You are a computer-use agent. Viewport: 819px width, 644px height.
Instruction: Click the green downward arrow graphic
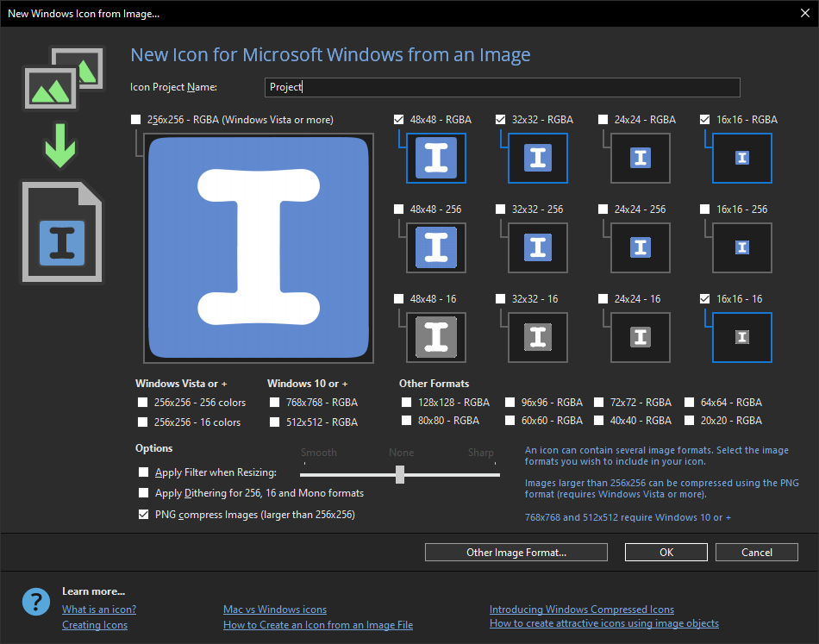62,143
